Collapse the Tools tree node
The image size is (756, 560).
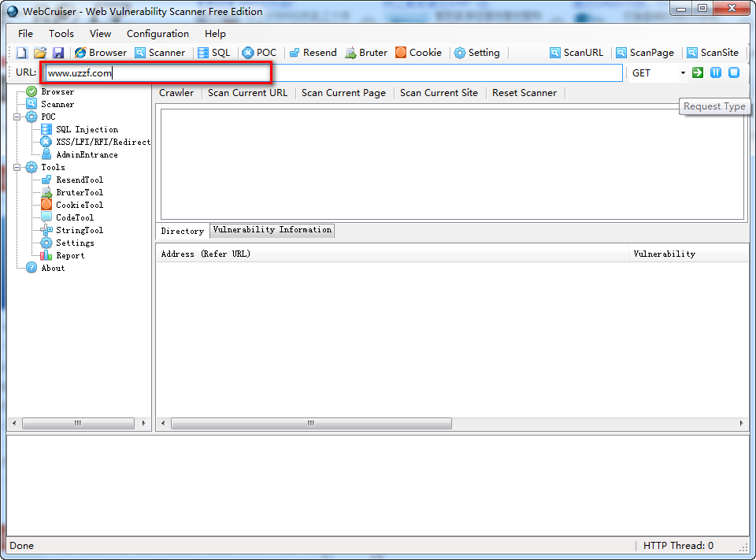pos(17,167)
